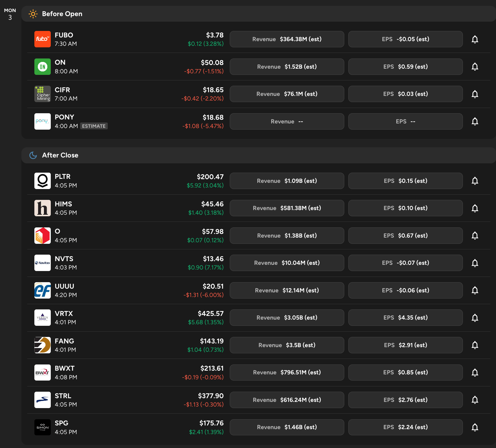
Task: Open BWXT Revenue $796.51M estimate
Action: pyautogui.click(x=287, y=373)
